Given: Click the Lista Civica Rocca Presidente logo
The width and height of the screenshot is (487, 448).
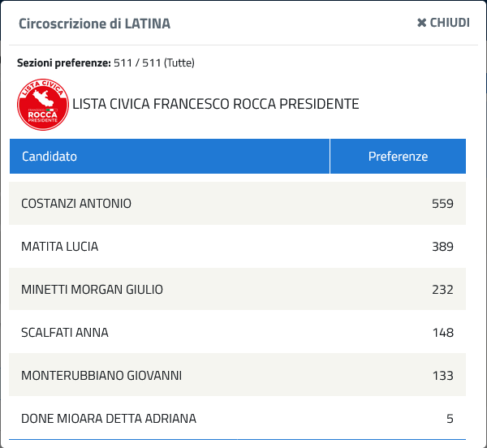Looking at the screenshot, I should (43, 105).
